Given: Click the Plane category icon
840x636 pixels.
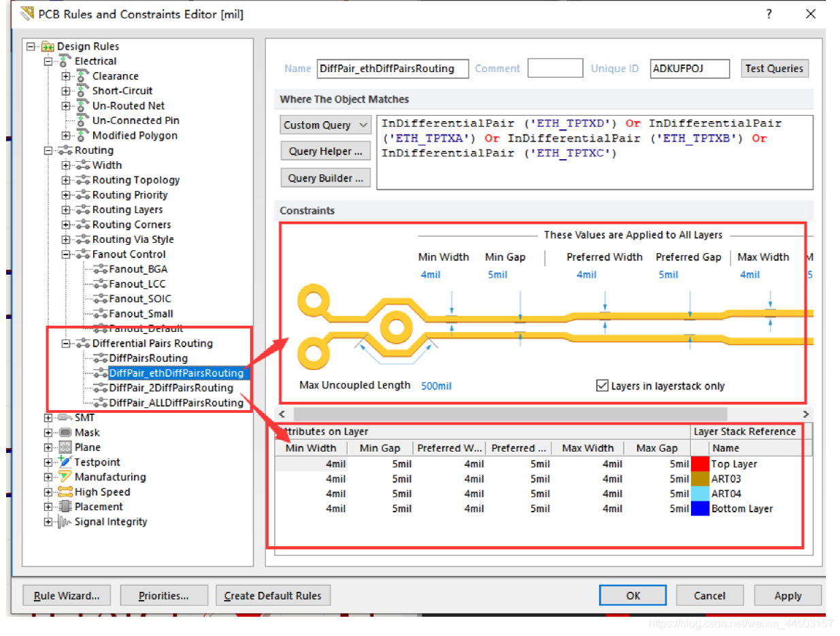Looking at the screenshot, I should [x=65, y=448].
